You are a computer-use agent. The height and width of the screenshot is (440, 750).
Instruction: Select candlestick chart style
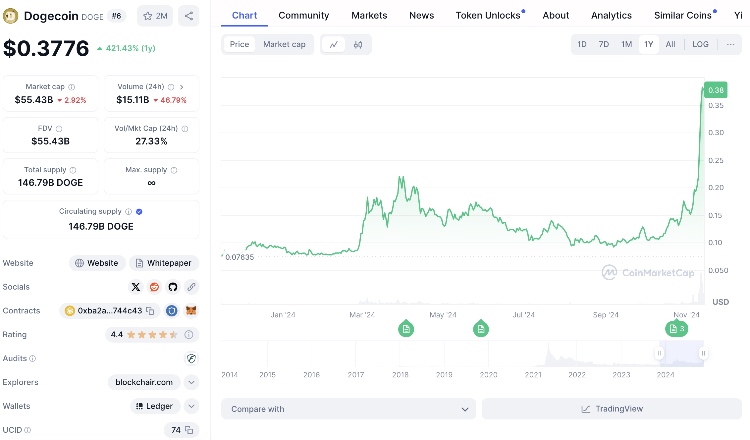tap(358, 44)
